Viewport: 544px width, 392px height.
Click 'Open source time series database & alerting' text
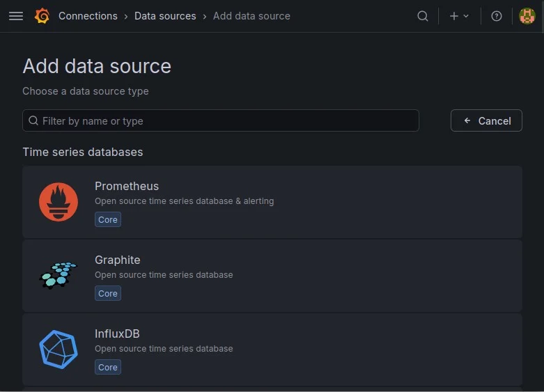(x=184, y=201)
